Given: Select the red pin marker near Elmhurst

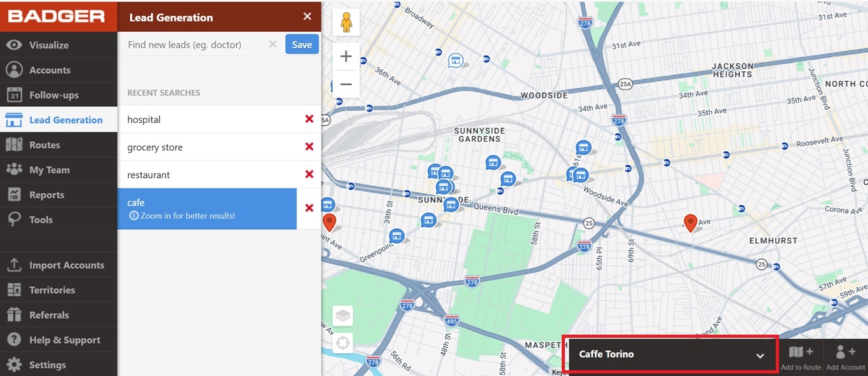Looking at the screenshot, I should point(690,222).
